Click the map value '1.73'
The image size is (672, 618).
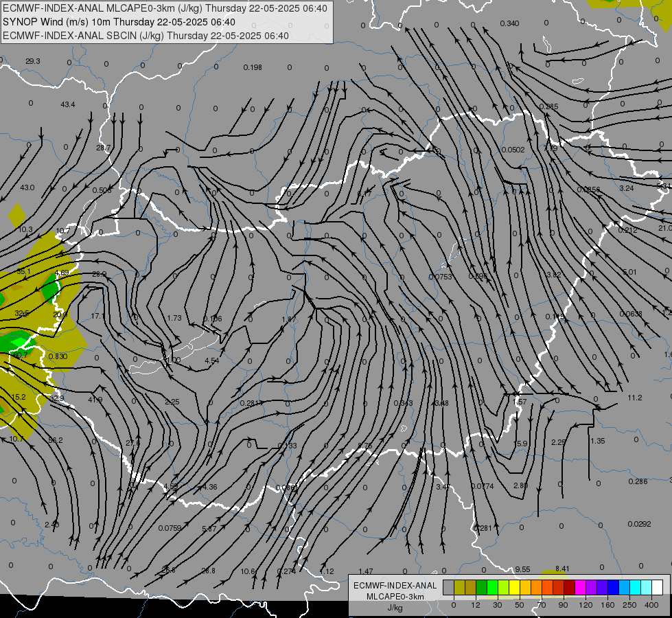point(174,318)
